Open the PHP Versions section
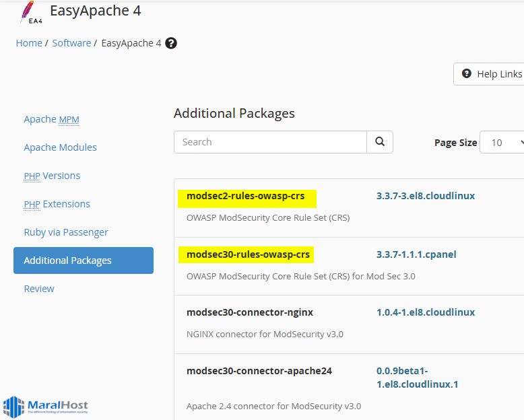524x420 pixels. (x=52, y=176)
